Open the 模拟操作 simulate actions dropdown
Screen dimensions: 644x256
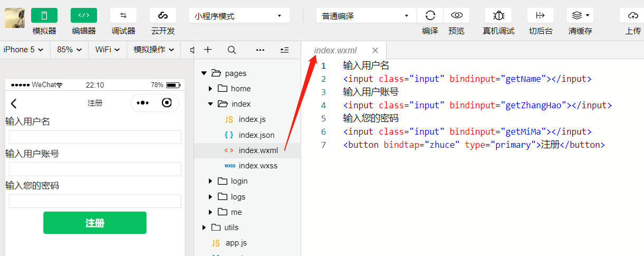coord(153,50)
